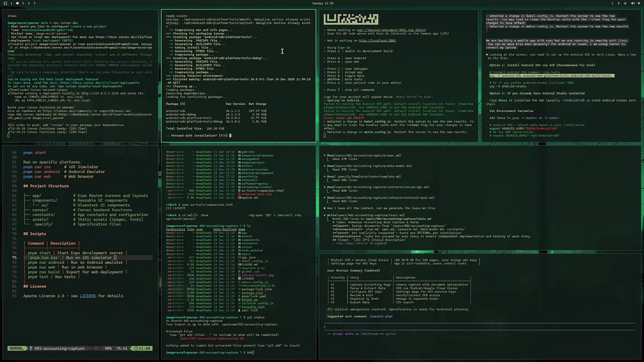The width and height of the screenshot is (644, 362).
Task: Click the pnpm-lock.yaml file icon
Action: click(240, 296)
